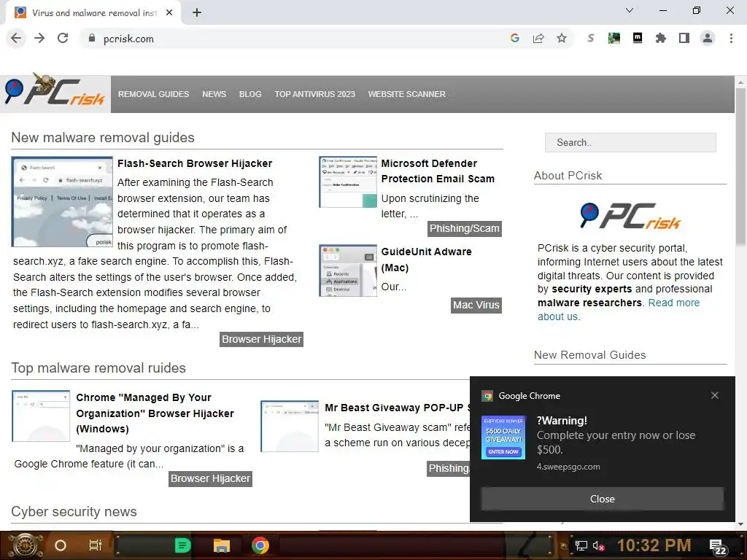Screen dimensions: 747x560
Task: Click Browser Hijacker tag under Flash-Search
Action: 262,339
